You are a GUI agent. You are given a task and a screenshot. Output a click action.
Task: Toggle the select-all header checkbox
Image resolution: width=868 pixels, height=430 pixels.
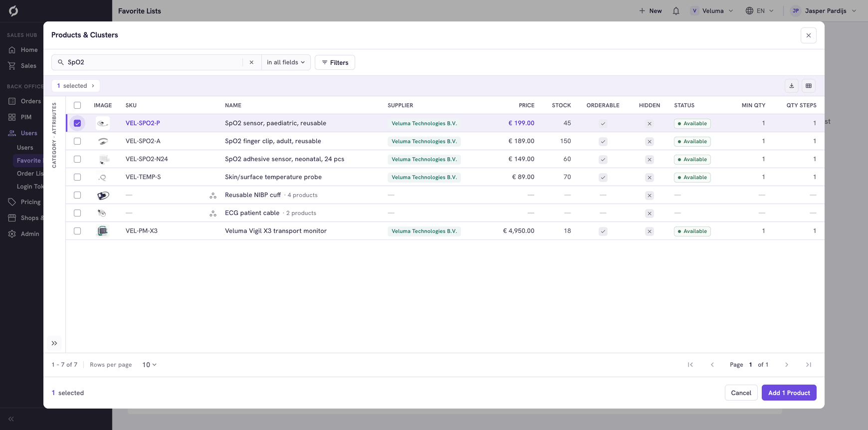click(x=77, y=105)
